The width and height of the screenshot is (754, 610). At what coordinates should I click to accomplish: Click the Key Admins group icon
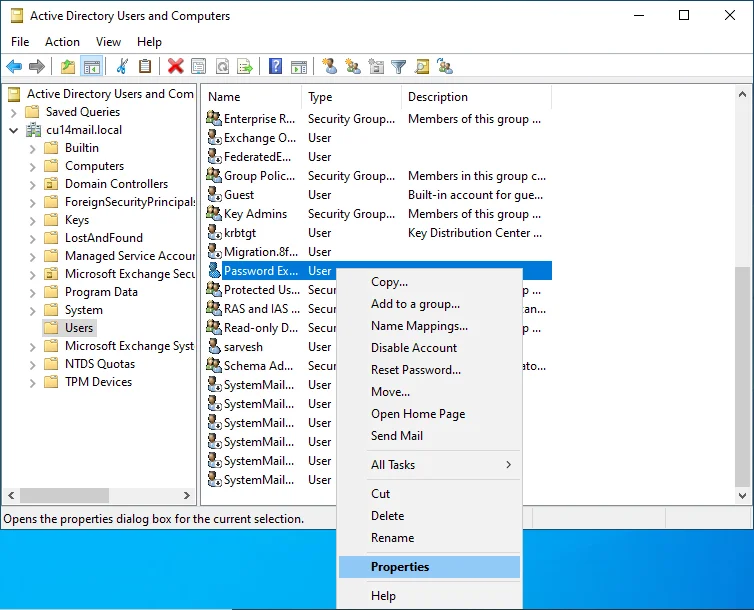[x=214, y=213]
